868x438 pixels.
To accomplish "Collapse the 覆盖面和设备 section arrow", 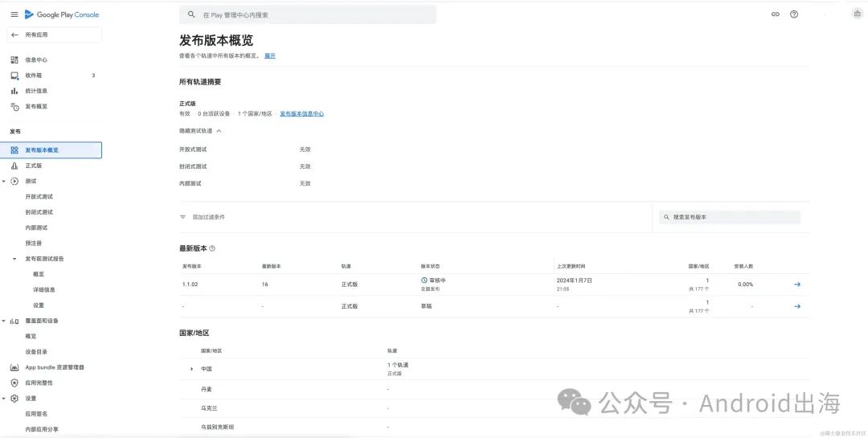I will [x=4, y=321].
